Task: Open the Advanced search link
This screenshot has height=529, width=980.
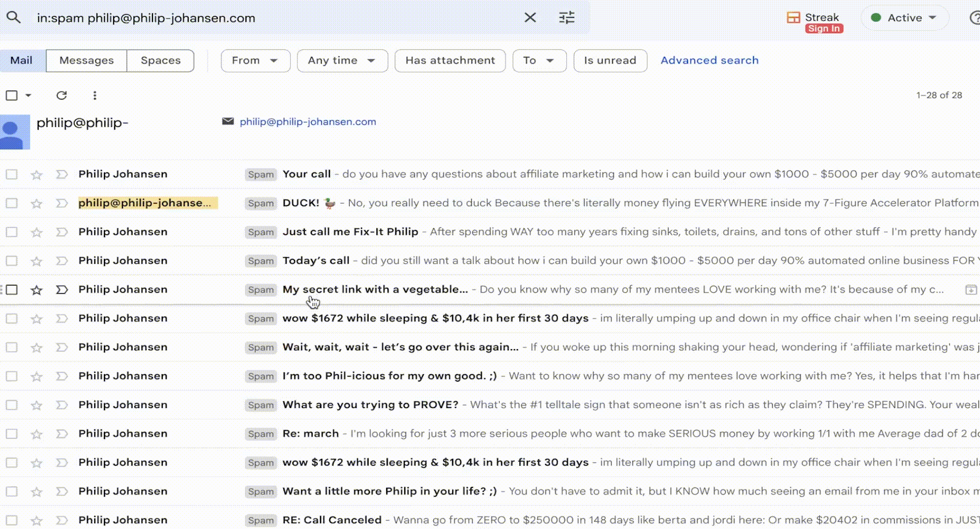Action: coord(709,60)
